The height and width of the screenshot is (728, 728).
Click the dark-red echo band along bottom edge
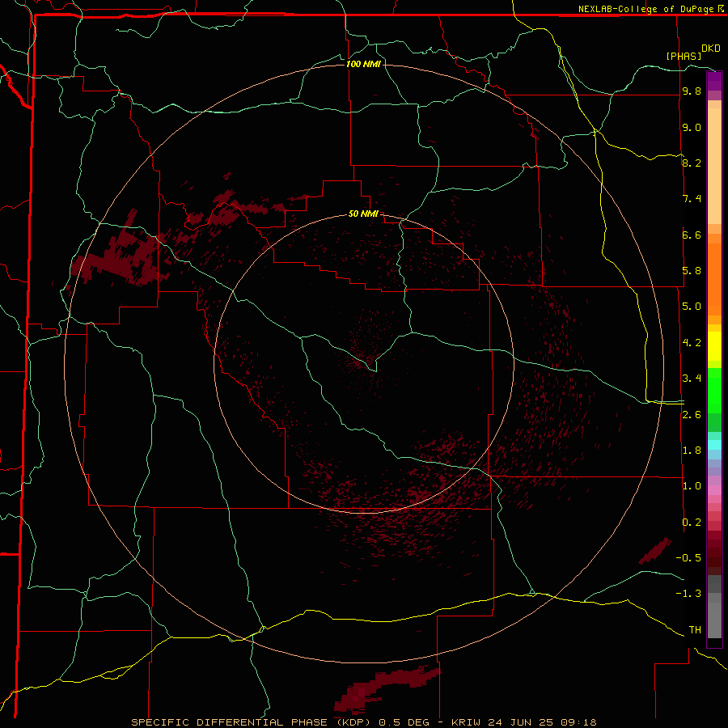(x=387, y=688)
